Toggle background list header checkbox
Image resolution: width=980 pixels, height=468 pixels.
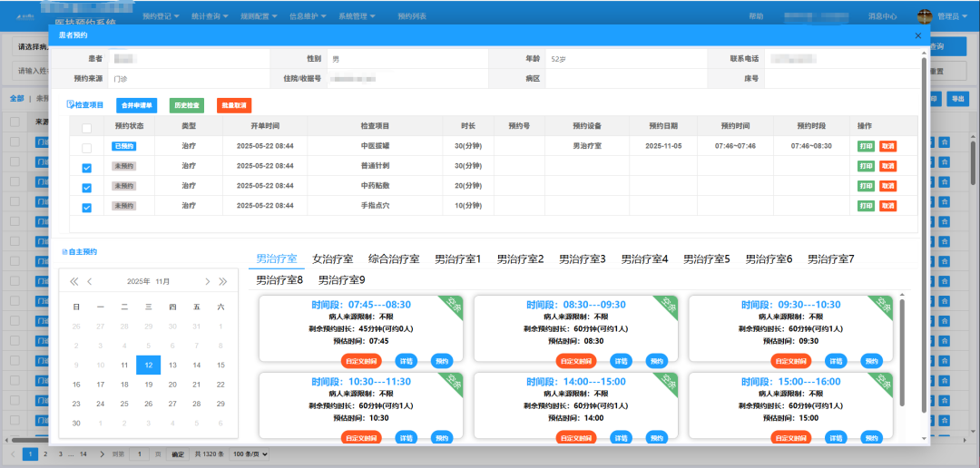click(15, 122)
